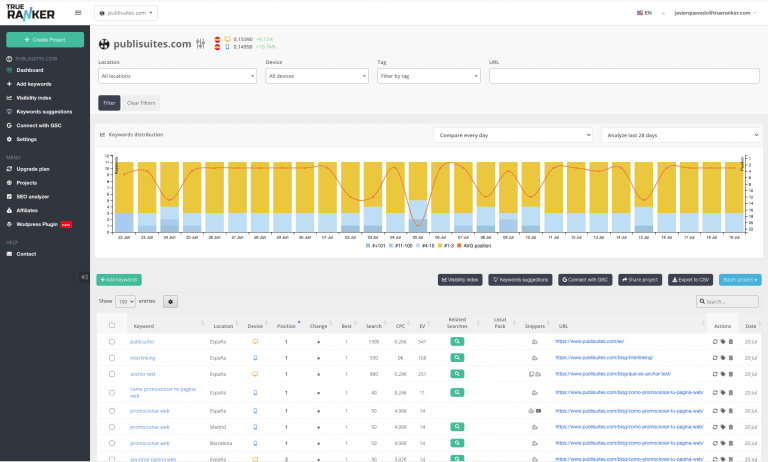The width and height of the screenshot is (768, 462).
Task: Open Keywords suggestions in sidebar
Action: (x=44, y=112)
